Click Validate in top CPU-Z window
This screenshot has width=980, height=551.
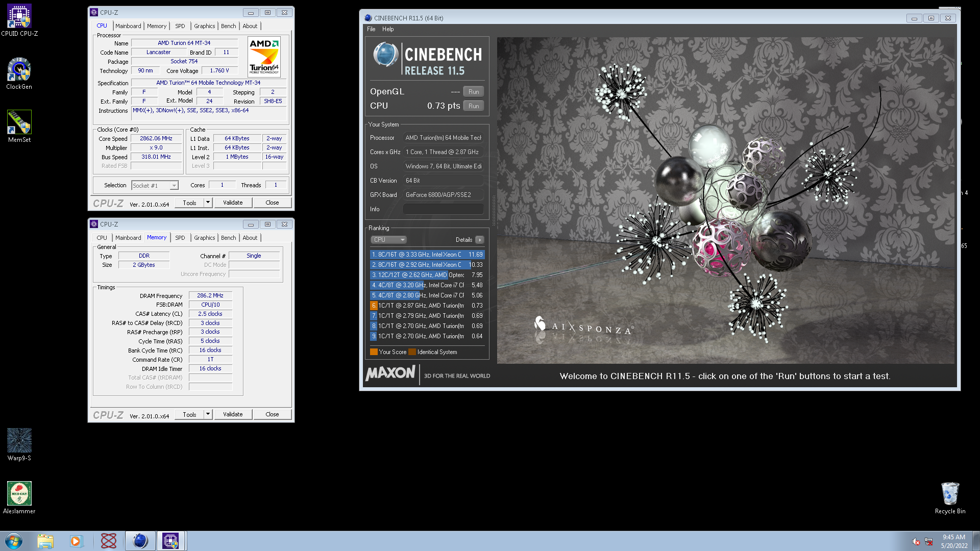tap(233, 203)
